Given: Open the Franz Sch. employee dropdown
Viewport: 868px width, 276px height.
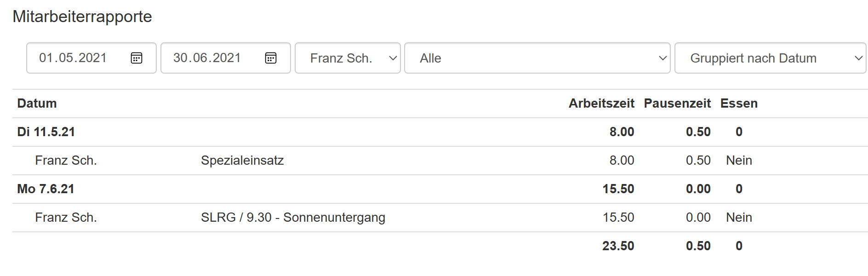Looking at the screenshot, I should point(348,58).
